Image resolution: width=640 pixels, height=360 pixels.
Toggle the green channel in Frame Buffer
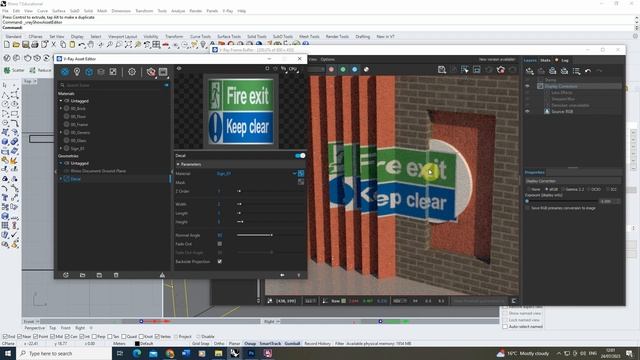(x=343, y=69)
